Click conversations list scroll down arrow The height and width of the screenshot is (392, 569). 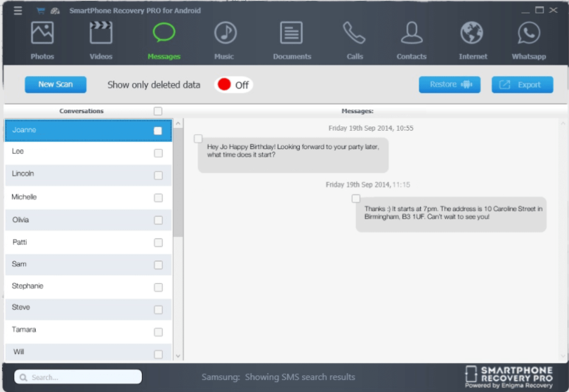pos(178,356)
